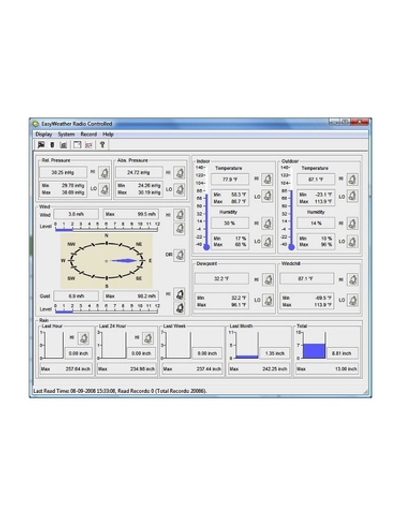Toggle Wind speed HI alarm bell

click(x=179, y=215)
